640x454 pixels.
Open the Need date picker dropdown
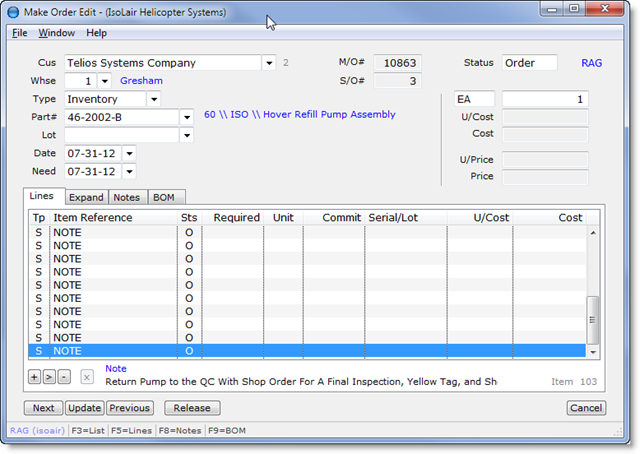point(129,171)
